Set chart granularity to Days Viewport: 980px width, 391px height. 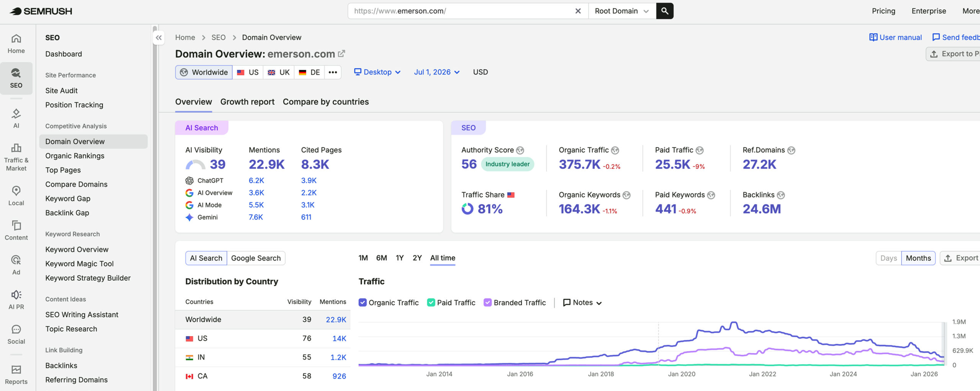889,258
